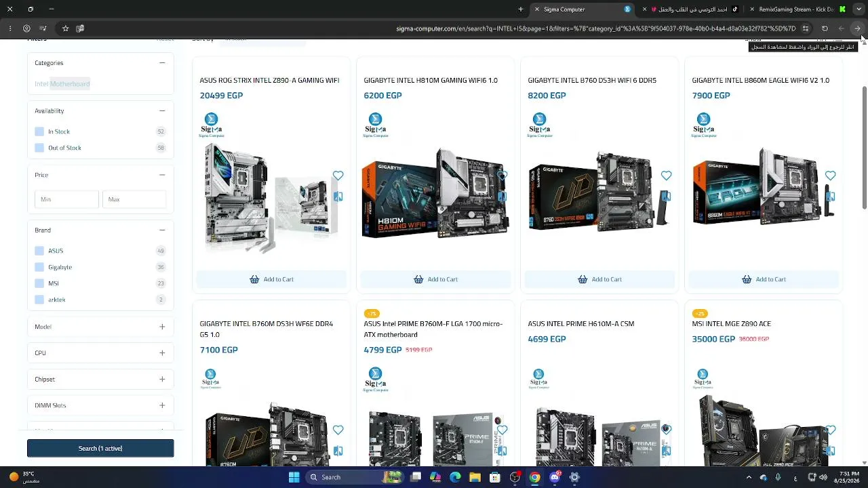Image resolution: width=868 pixels, height=488 pixels.
Task: Open Microsoft Edge from the taskbar
Action: (455, 477)
